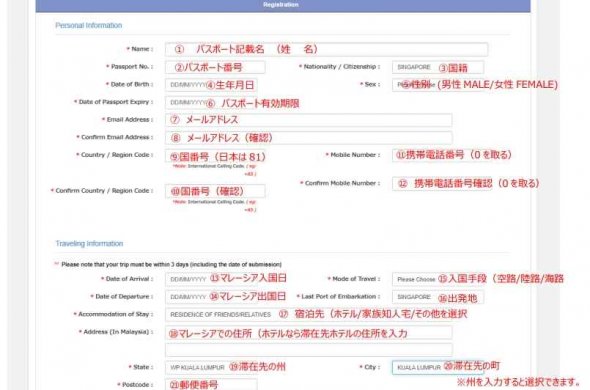Click the Name input field
590x390 pixels.
326,49
